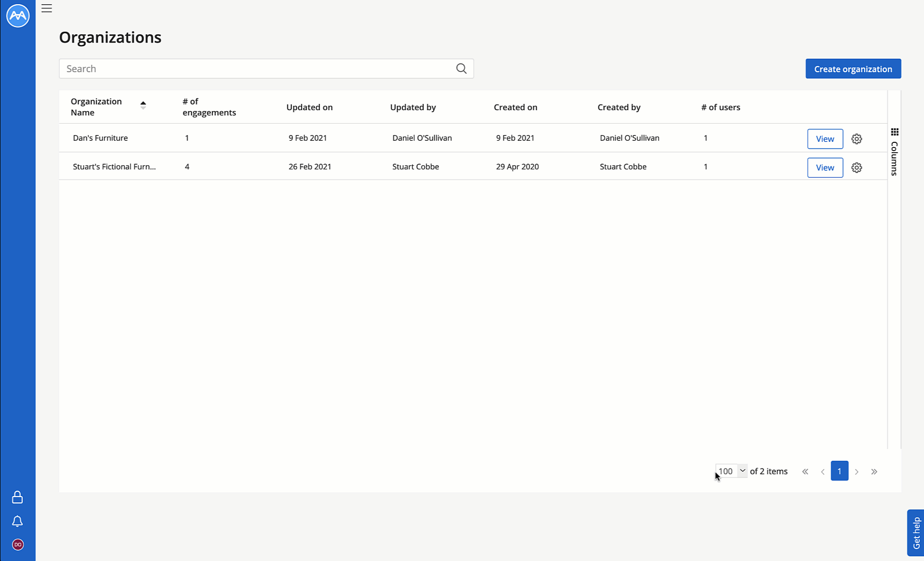Open notifications bell
Screen dimensions: 924x561
[17, 521]
